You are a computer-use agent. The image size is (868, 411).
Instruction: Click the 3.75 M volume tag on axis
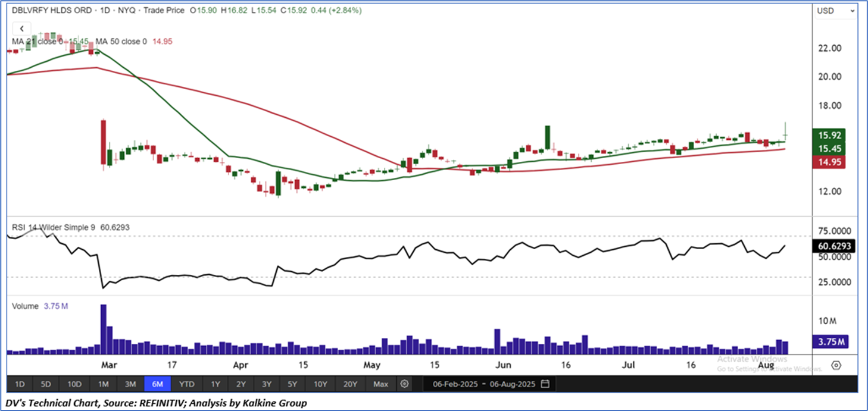[829, 342]
